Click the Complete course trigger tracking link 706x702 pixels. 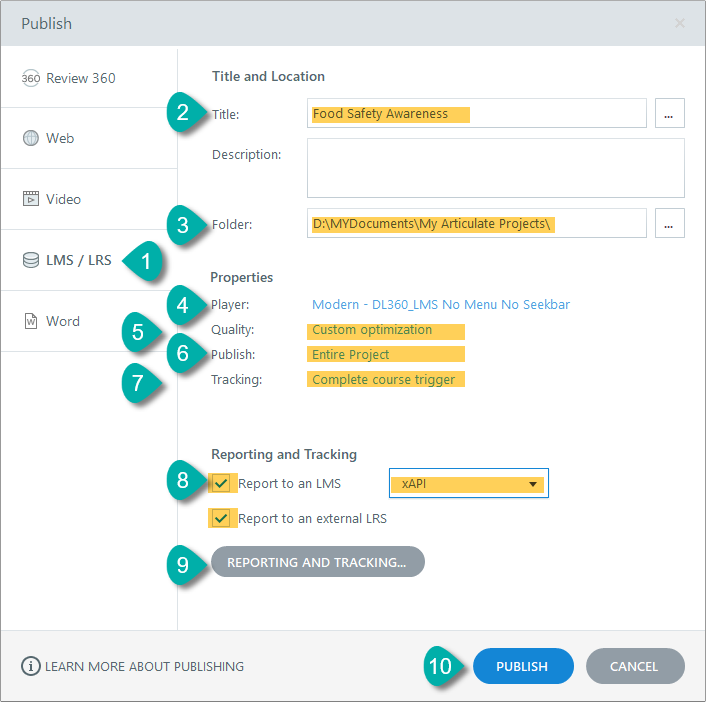[x=384, y=380]
